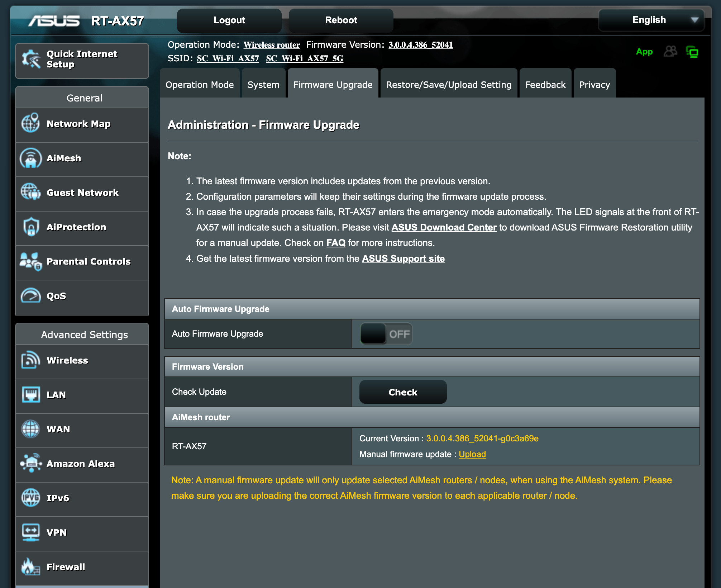Viewport: 721px width, 588px height.
Task: Click the Firmware Upgrade tab
Action: coord(332,85)
